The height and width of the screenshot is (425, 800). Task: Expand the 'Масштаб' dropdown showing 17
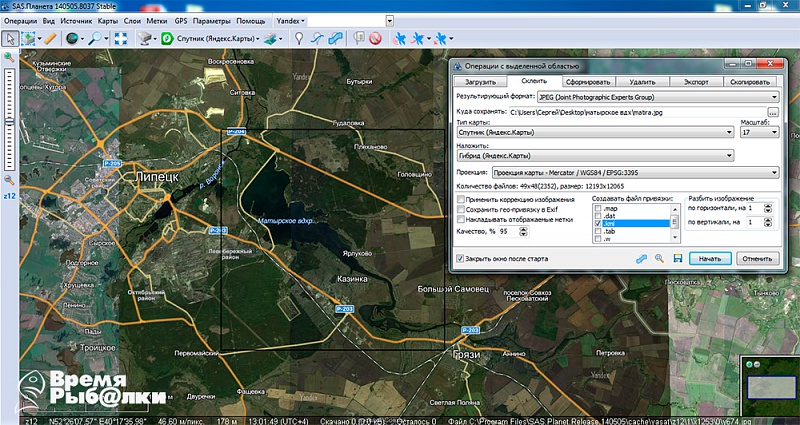760,132
